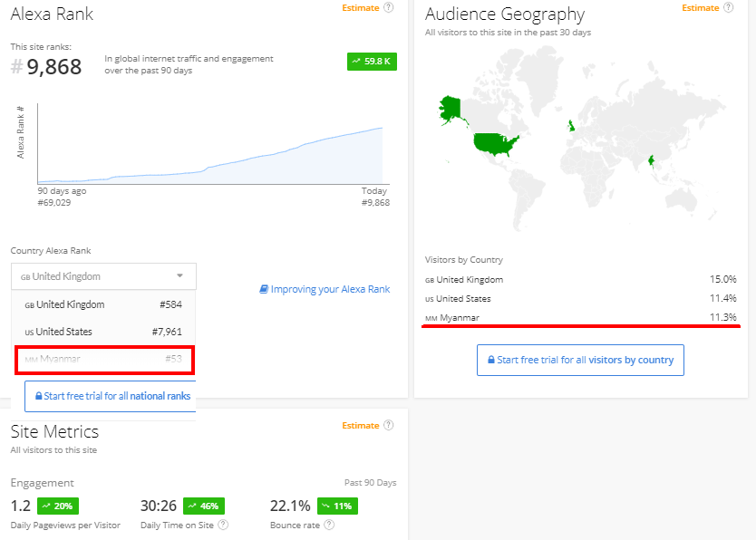Click the Alexa Rank Estimate label

click(361, 8)
